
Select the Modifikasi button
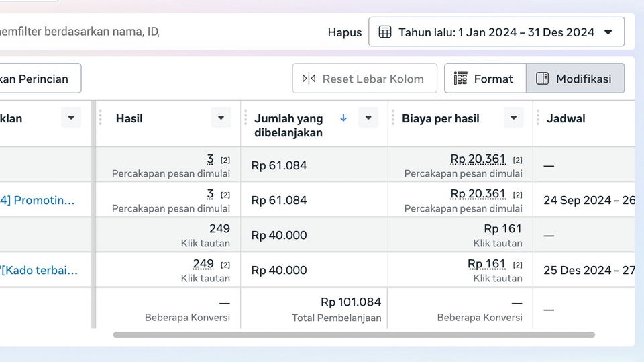[575, 79]
